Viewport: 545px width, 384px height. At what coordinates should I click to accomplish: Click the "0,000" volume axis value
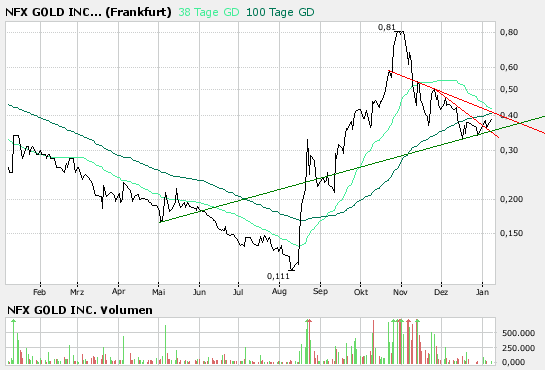[513, 362]
